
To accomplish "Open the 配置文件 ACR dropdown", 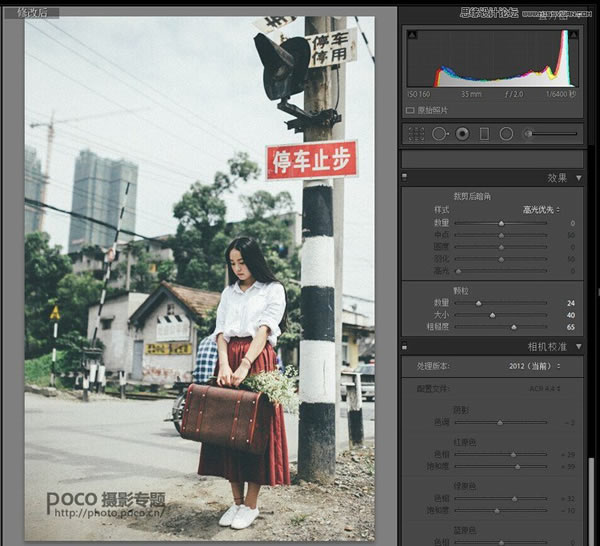I will coord(545,389).
